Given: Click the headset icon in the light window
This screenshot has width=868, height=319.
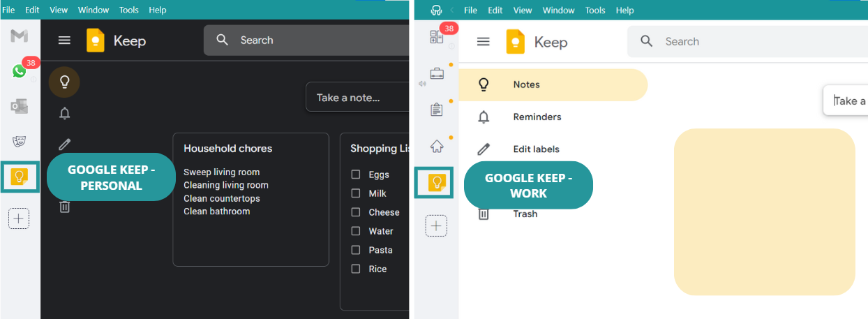Looking at the screenshot, I should point(437,10).
